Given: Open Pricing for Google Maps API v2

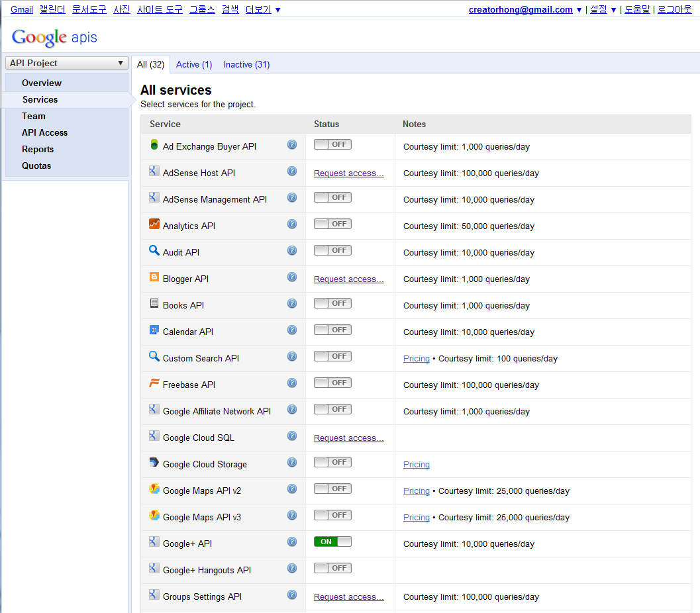Looking at the screenshot, I should [x=416, y=491].
